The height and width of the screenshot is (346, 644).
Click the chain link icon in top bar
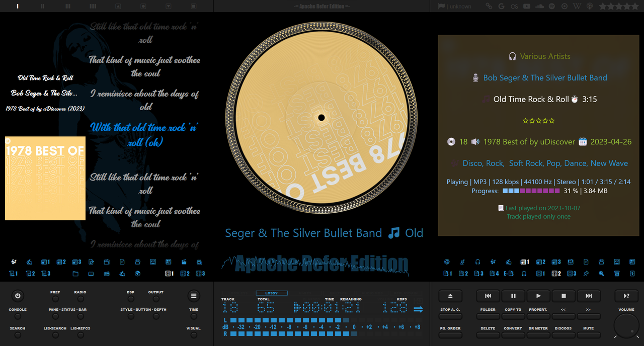pyautogui.click(x=489, y=6)
